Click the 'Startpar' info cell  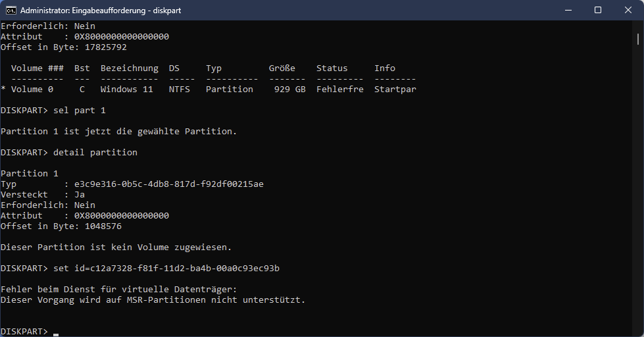pyautogui.click(x=395, y=89)
